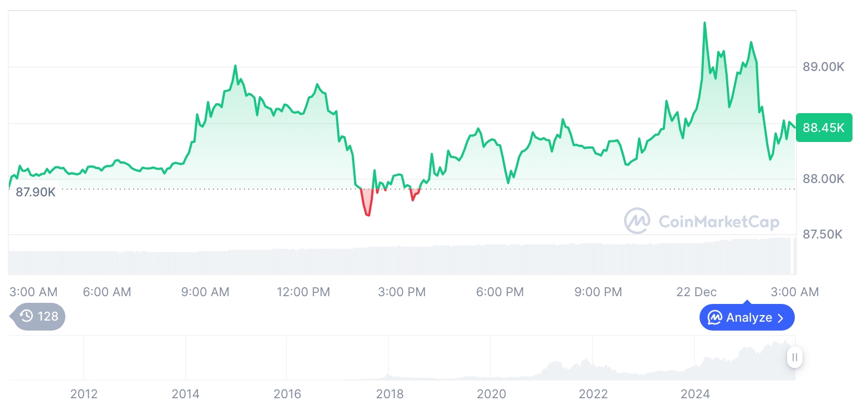Select 2012 on the overview timeline
868x406 pixels.
(84, 394)
